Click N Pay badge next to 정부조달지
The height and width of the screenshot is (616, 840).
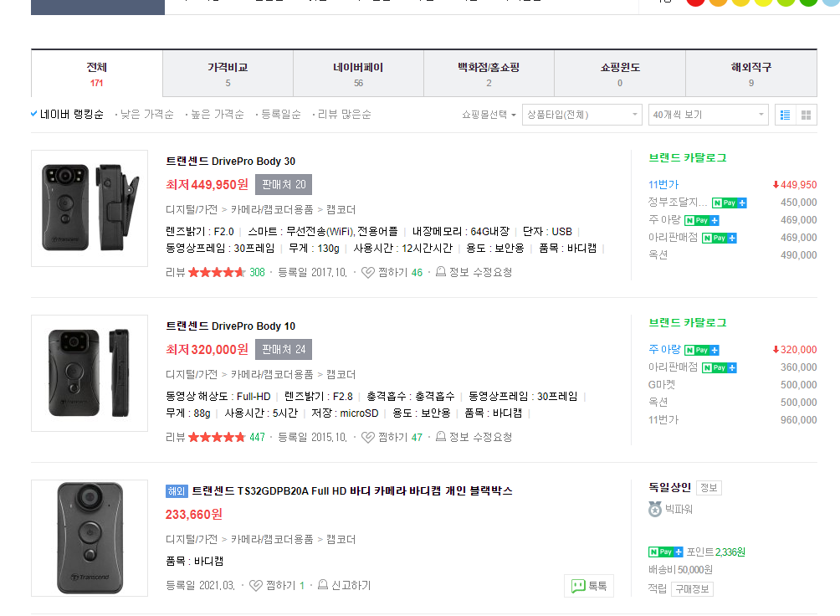pos(729,203)
